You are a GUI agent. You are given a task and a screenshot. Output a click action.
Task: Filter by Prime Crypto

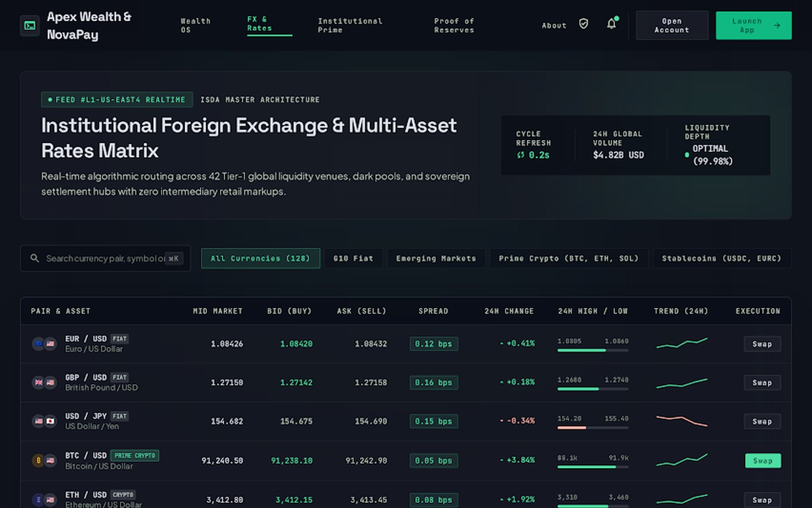(x=569, y=258)
